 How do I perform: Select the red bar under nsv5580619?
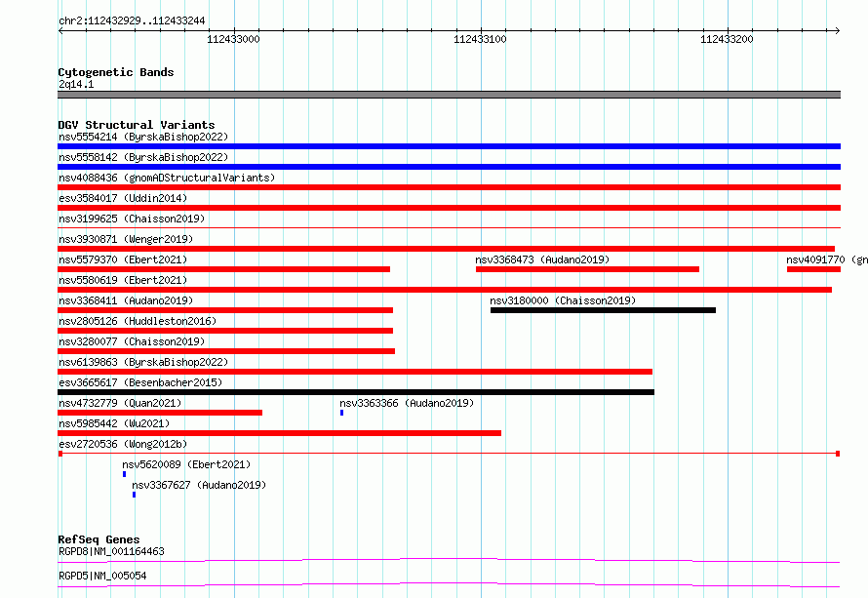tap(445, 290)
